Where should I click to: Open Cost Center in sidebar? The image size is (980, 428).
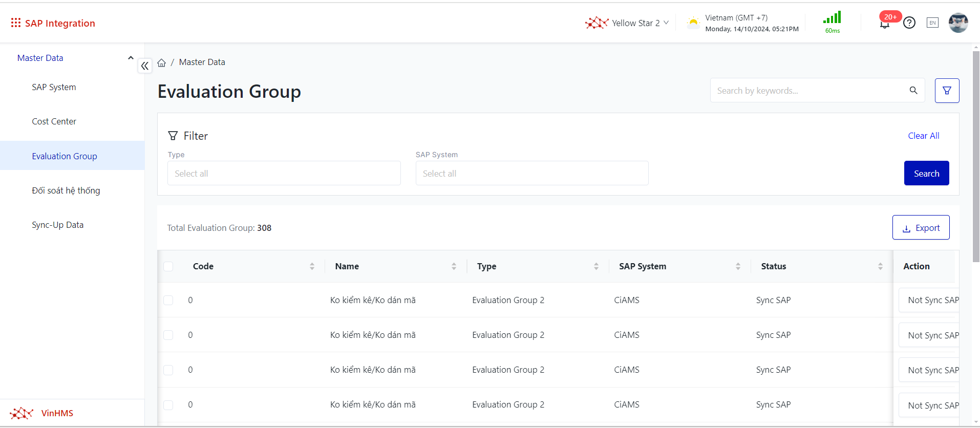[54, 121]
